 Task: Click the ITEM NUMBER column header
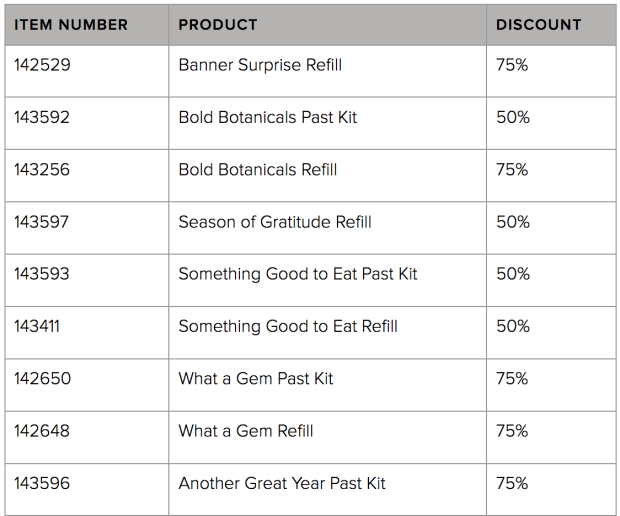pos(71,25)
